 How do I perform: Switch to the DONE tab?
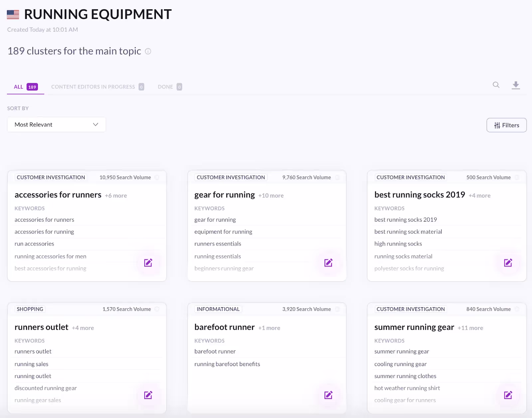[170, 87]
